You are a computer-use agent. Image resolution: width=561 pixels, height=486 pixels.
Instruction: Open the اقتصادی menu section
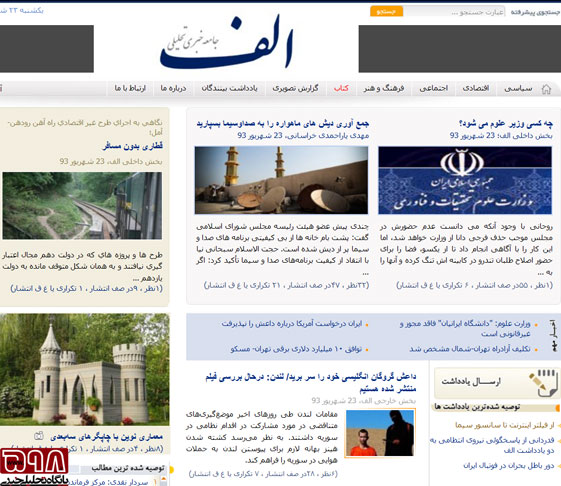pos(475,88)
